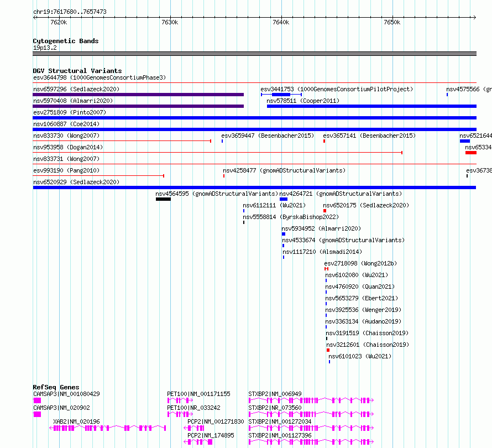492x448 pixels.
Task: Click the gene model of XAB2|NM_020196
Action: click(108, 428)
